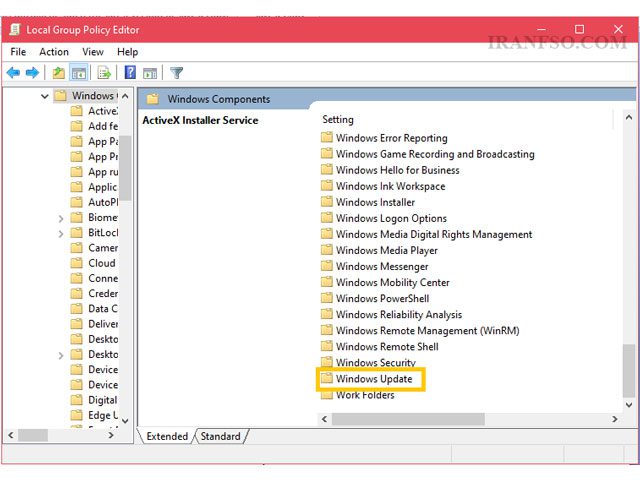Select the Add fe... tree item
Image resolution: width=640 pixels, height=480 pixels.
tap(95, 126)
